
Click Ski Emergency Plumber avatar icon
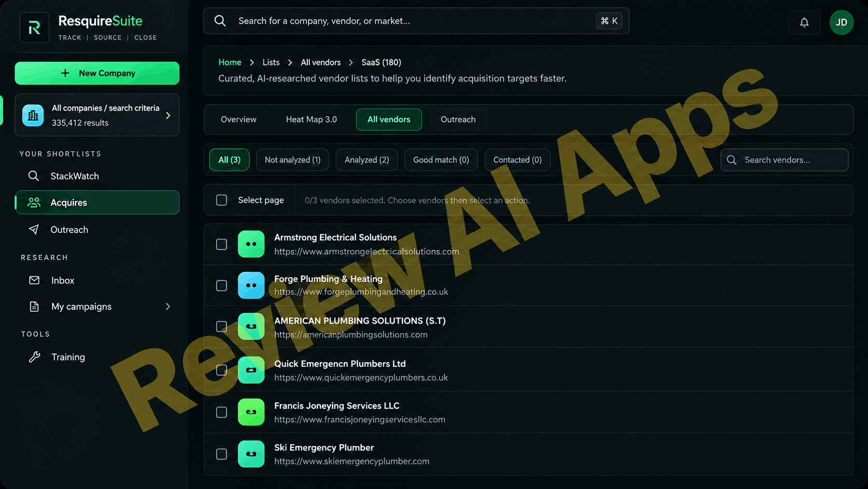click(x=251, y=454)
